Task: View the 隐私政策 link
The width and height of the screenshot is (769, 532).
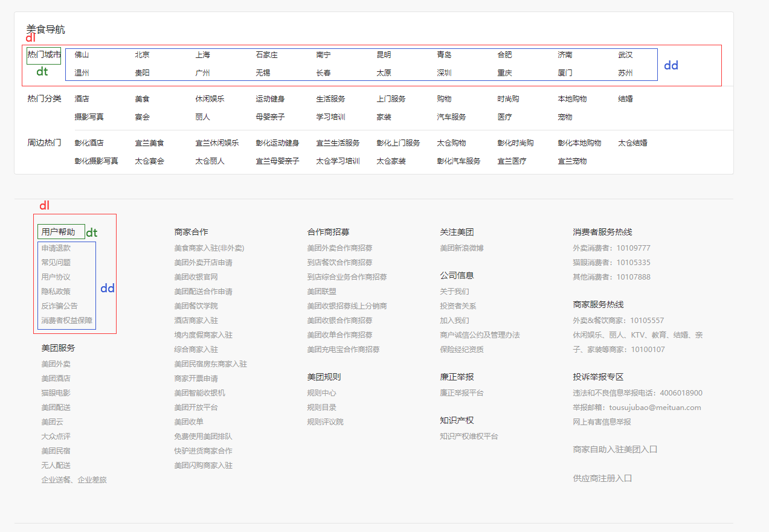Action: click(x=56, y=292)
